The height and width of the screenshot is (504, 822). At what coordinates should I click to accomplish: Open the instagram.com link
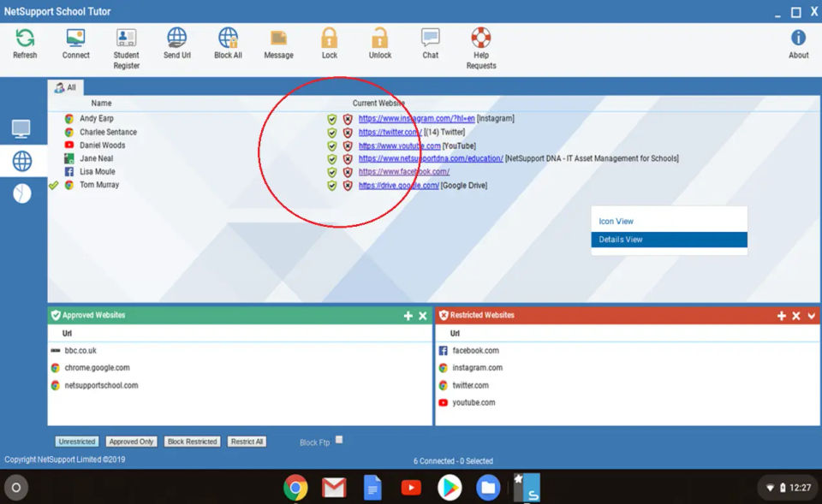point(416,119)
